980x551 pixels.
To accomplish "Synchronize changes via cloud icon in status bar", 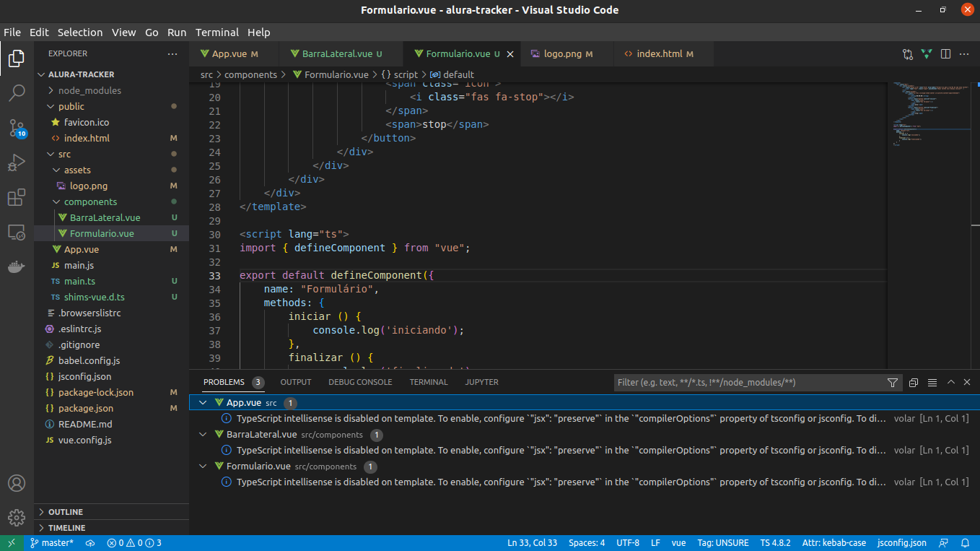I will (90, 543).
